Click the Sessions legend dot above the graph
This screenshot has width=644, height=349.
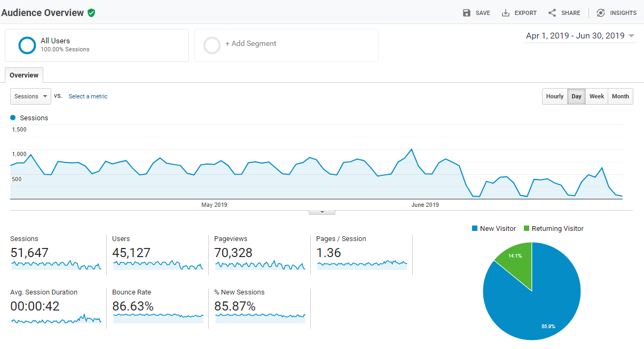[x=12, y=118]
